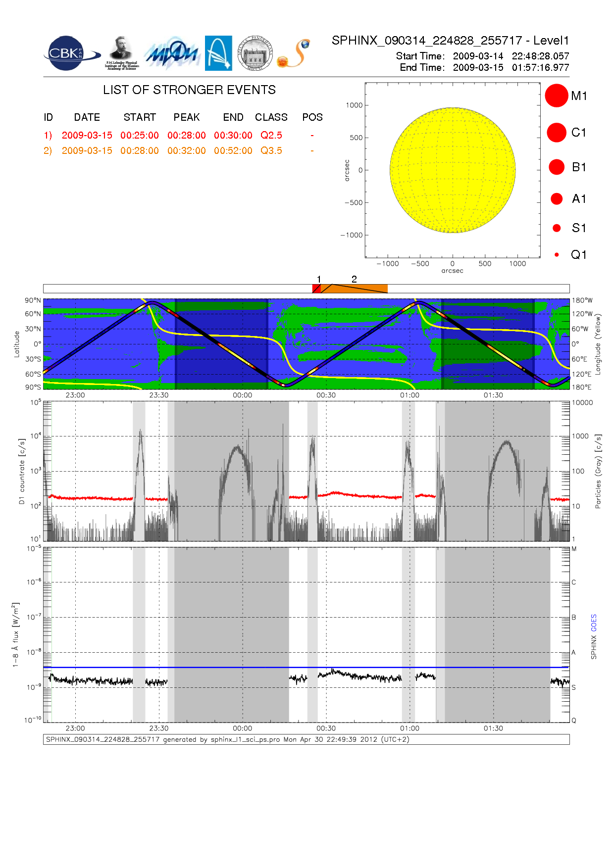Click the Lebedev Physical Institute portrait logo
This screenshot has height=868, width=614.
pos(121,53)
